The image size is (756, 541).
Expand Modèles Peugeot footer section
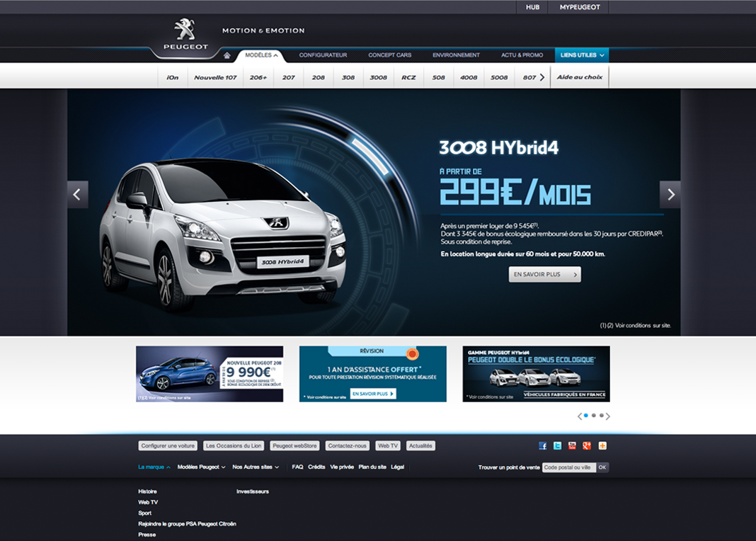(x=202, y=467)
